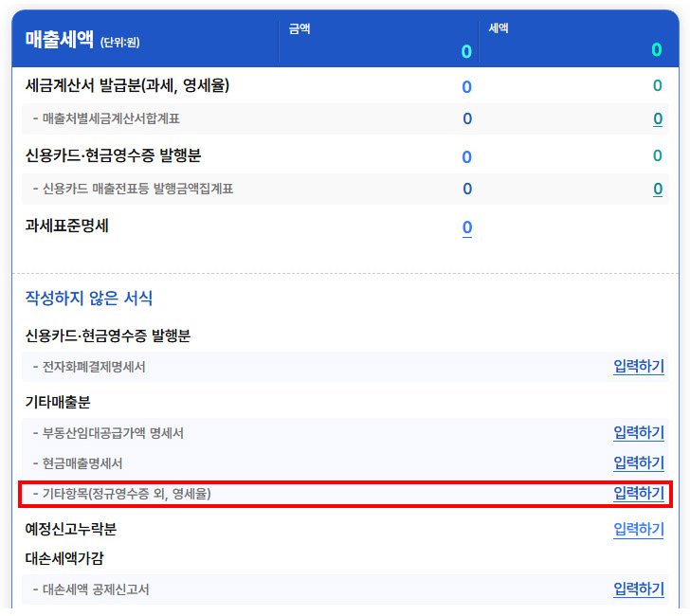The image size is (690, 616).
Task: Select 대손세액 공제신고서 label
Action: pyautogui.click(x=96, y=589)
